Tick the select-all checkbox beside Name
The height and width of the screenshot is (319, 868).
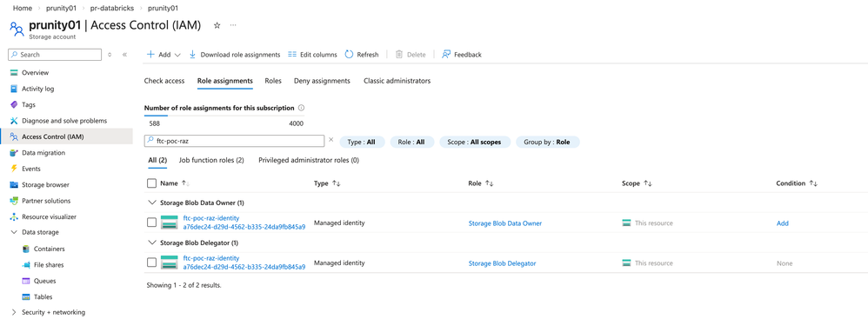pos(151,183)
